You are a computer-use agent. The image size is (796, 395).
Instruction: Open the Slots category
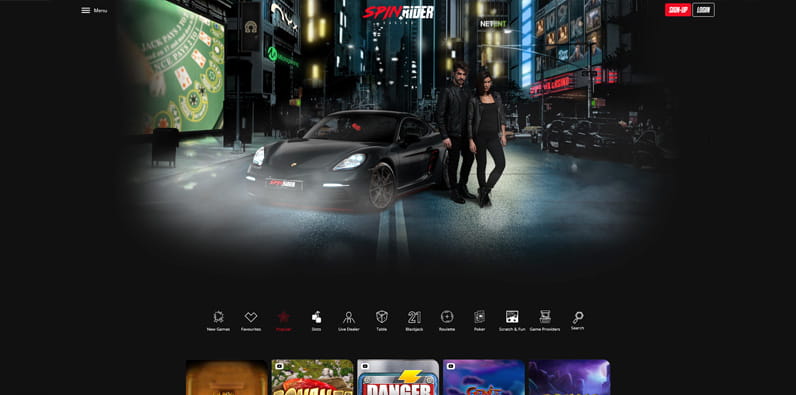316,321
